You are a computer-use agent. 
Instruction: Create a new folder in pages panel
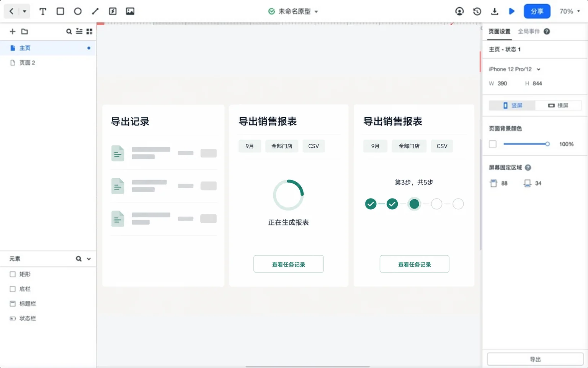pos(24,31)
